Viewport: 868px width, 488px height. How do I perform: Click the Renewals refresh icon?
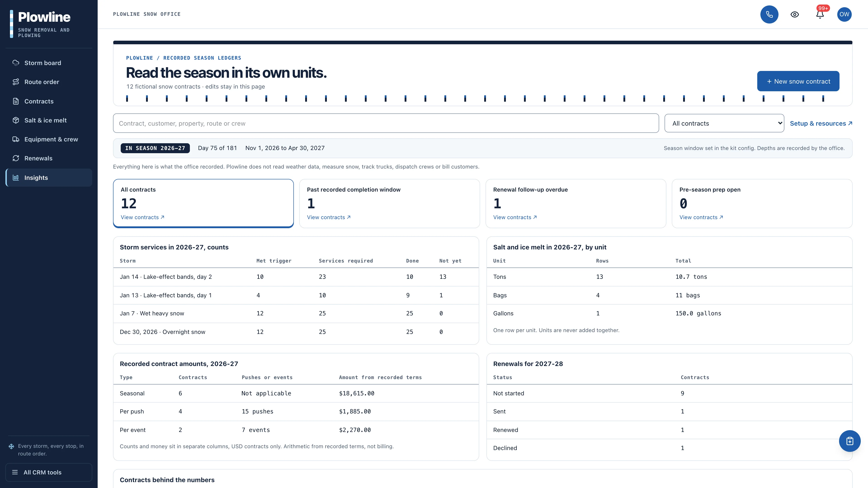(x=16, y=158)
